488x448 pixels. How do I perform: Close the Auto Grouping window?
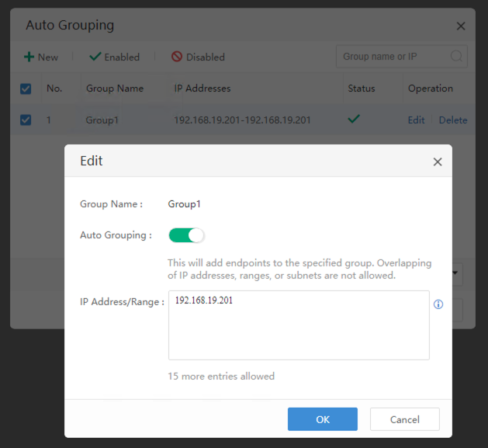[461, 26]
